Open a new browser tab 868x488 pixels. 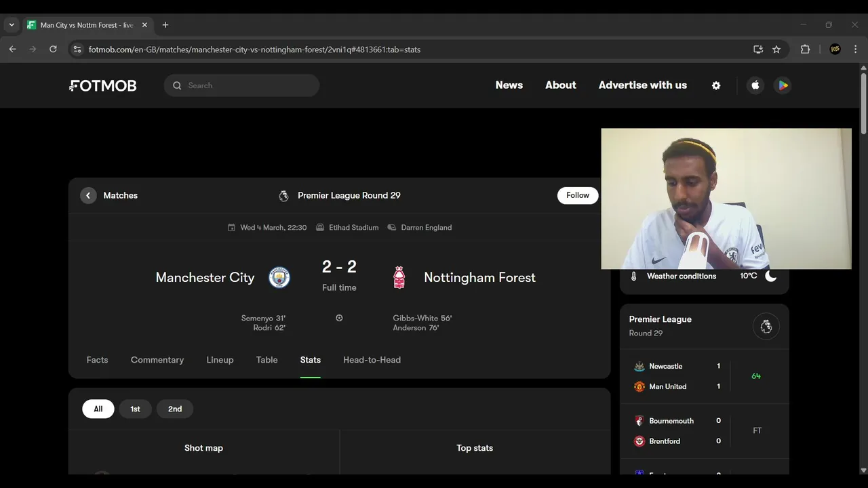pos(165,25)
